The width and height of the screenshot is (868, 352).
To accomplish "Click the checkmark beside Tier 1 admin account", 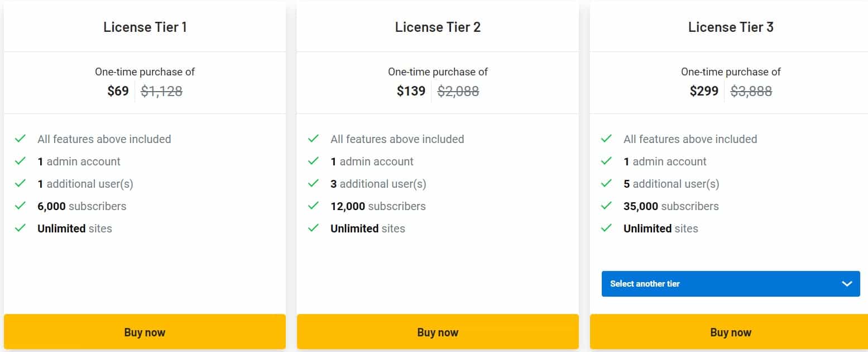I will click(21, 161).
